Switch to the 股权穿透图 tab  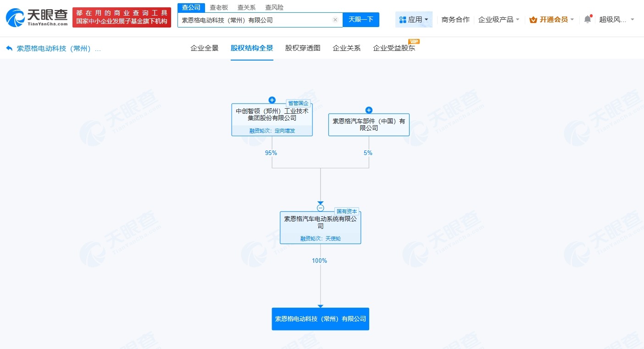[x=302, y=48]
